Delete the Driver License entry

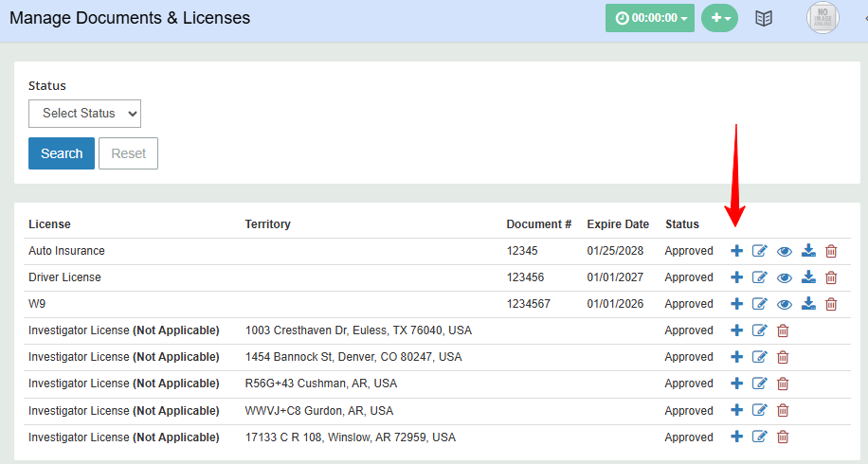(x=831, y=277)
